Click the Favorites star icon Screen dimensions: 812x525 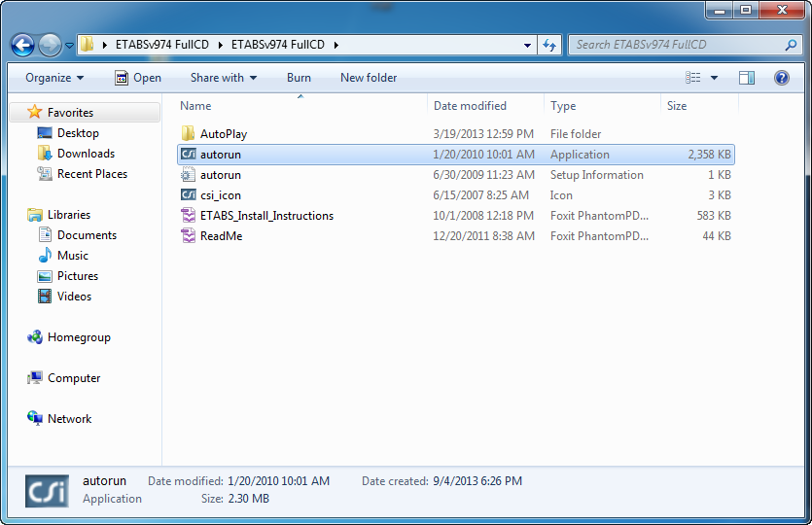(x=35, y=111)
